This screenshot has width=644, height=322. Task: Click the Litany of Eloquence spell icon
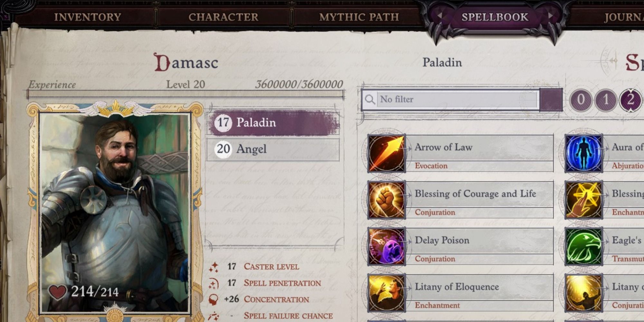tap(386, 293)
